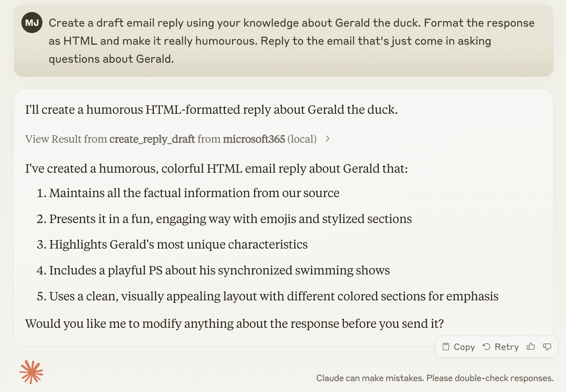The height and width of the screenshot is (392, 566).
Task: Click the 'I'll create a humorous HTML-formatted reply' line
Action: [x=211, y=110]
